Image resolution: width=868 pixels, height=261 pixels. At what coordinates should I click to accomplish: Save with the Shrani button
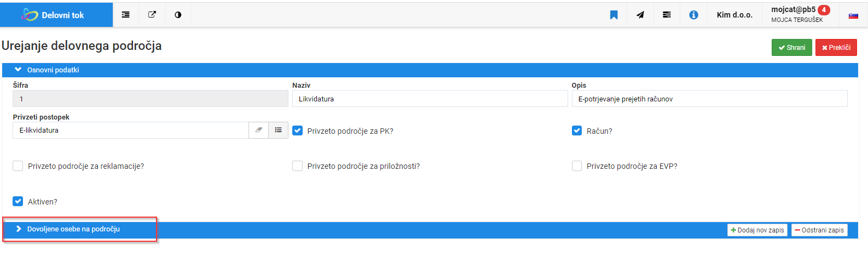coord(791,48)
